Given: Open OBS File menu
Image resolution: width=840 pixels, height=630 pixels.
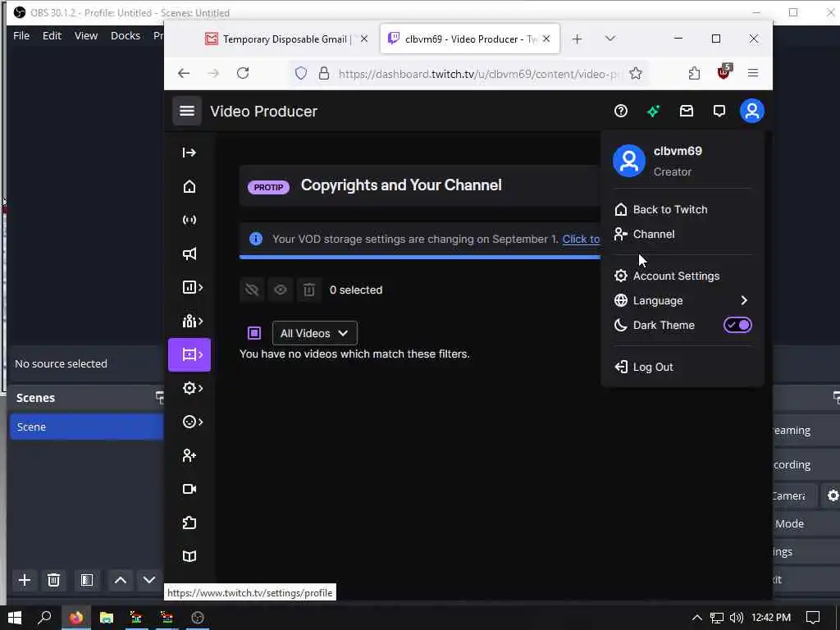Looking at the screenshot, I should pyautogui.click(x=21, y=35).
